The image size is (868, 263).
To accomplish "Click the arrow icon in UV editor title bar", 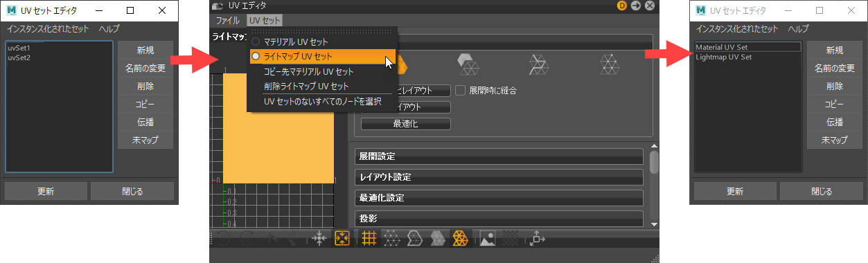I will pos(636,6).
